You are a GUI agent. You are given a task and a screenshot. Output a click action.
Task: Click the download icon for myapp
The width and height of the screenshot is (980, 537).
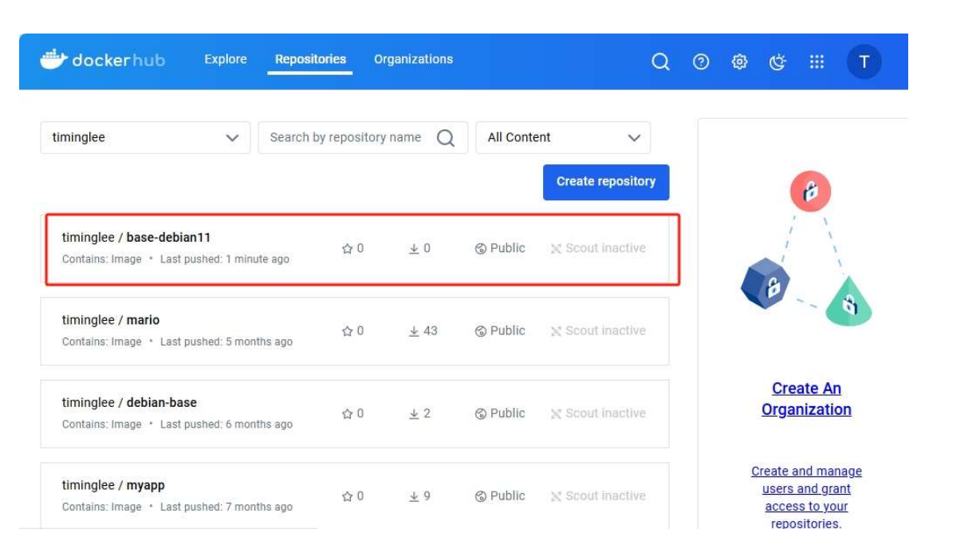click(414, 496)
